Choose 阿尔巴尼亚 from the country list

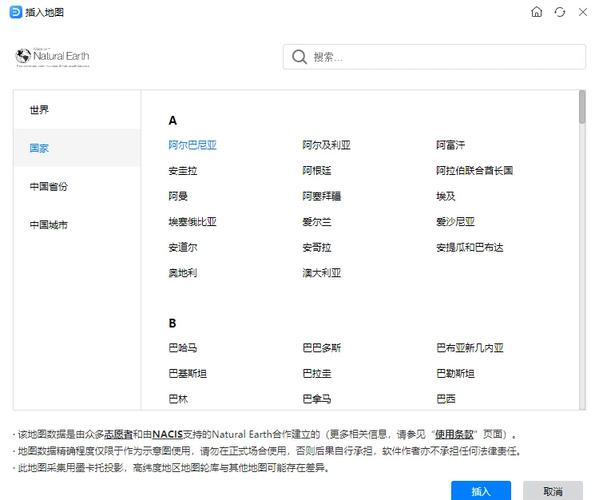[193, 145]
